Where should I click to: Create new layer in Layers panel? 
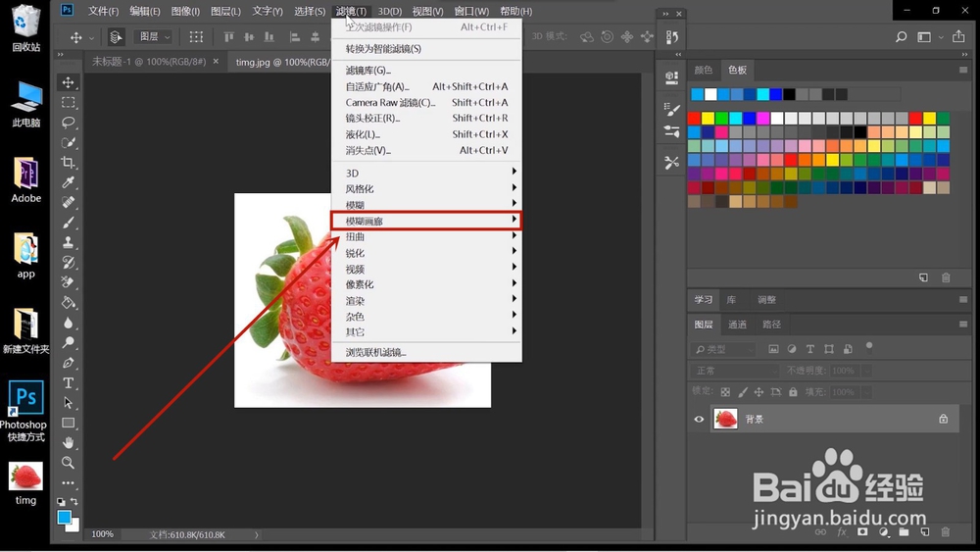924,532
